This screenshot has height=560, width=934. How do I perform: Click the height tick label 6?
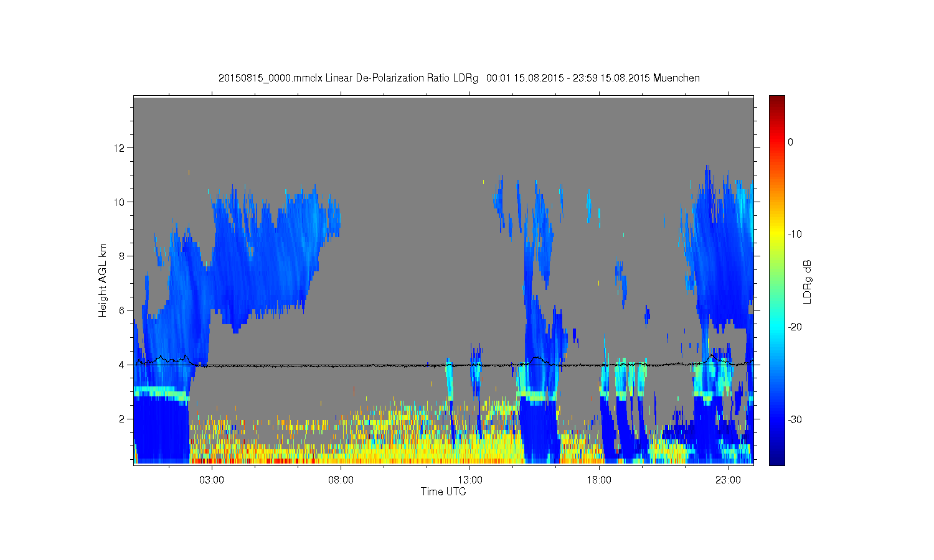(x=123, y=310)
